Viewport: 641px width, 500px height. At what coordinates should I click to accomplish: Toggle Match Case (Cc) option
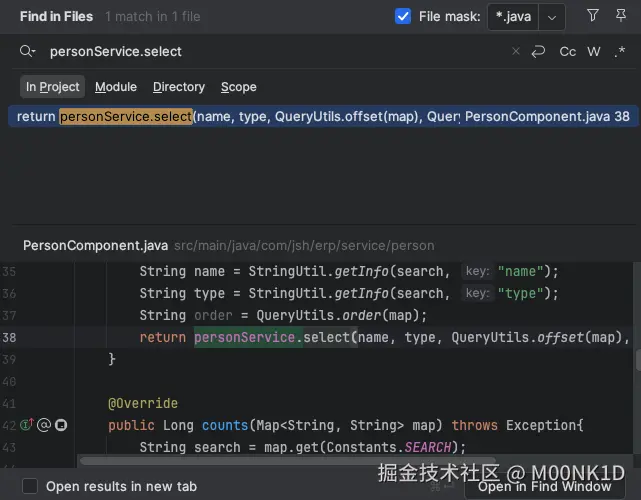tap(567, 51)
